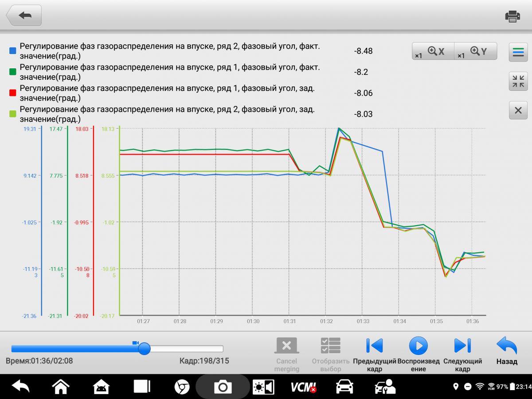Select red ряд 1 зад. legend swatch

(13, 93)
